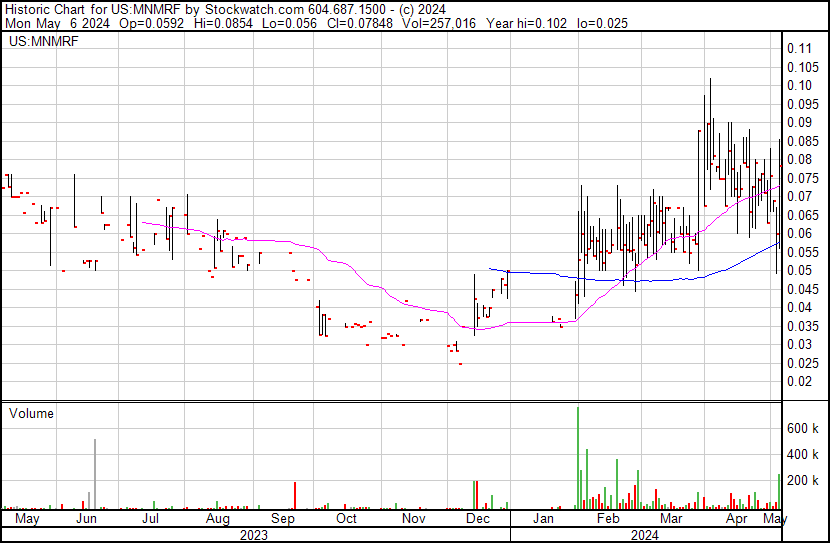Click the 0.11 price axis label

tap(798, 48)
